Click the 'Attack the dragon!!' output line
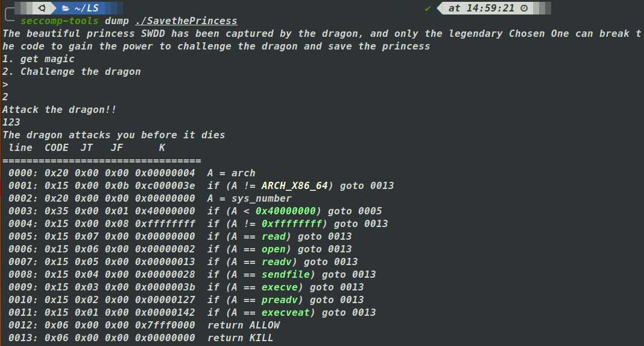Screen dimensions: 644x346 pos(59,109)
